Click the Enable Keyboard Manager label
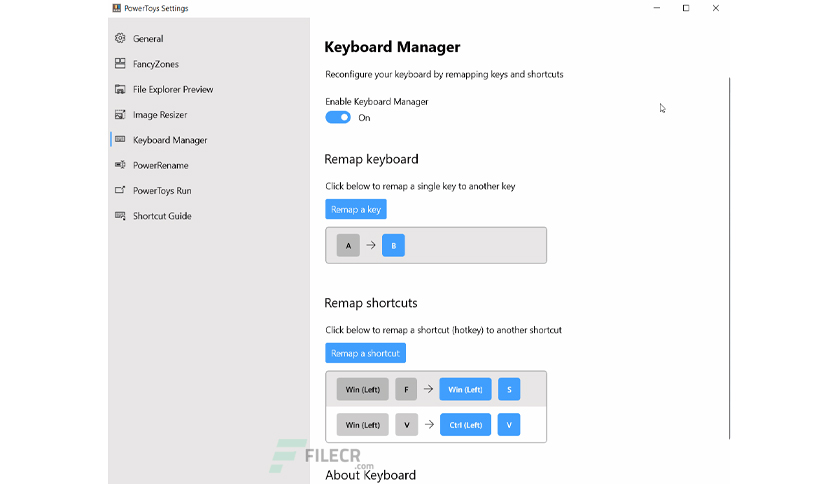The width and height of the screenshot is (836, 484). click(x=377, y=101)
